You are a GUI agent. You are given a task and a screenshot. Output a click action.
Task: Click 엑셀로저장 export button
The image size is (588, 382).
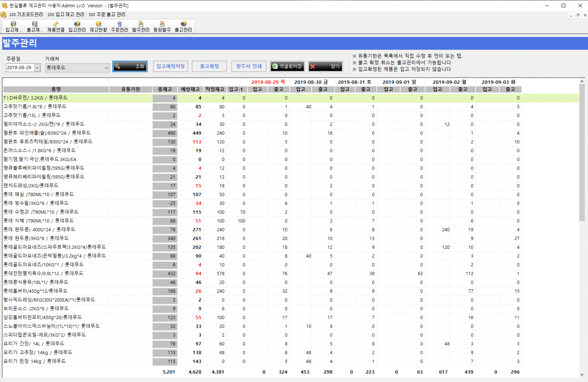pyautogui.click(x=287, y=66)
